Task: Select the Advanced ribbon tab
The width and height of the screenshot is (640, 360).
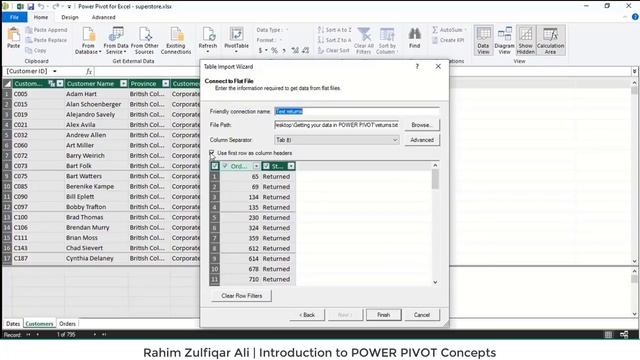Action: point(103,17)
